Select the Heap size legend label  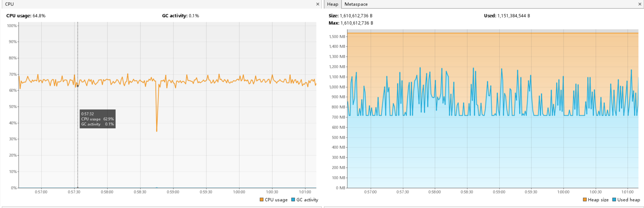(598, 200)
